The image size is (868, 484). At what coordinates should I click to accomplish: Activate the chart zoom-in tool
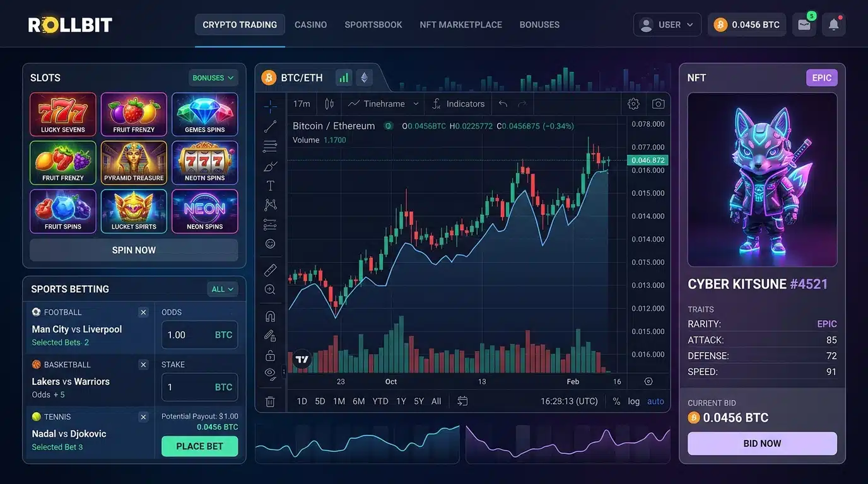270,289
